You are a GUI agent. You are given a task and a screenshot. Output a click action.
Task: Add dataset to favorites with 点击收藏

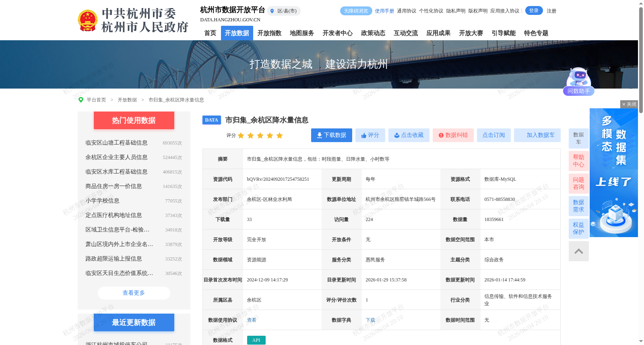point(409,135)
